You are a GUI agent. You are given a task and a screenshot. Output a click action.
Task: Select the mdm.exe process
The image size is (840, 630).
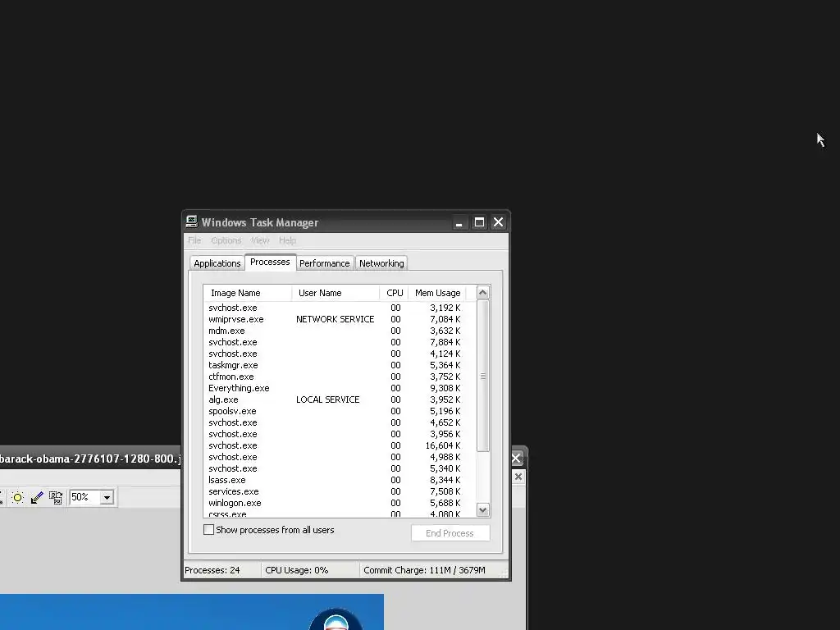(x=340, y=331)
